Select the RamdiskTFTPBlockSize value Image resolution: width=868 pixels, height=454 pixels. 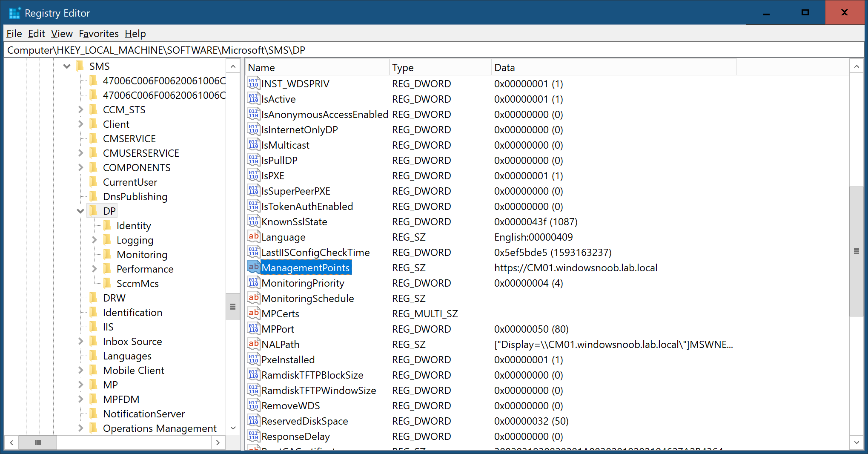pos(312,375)
